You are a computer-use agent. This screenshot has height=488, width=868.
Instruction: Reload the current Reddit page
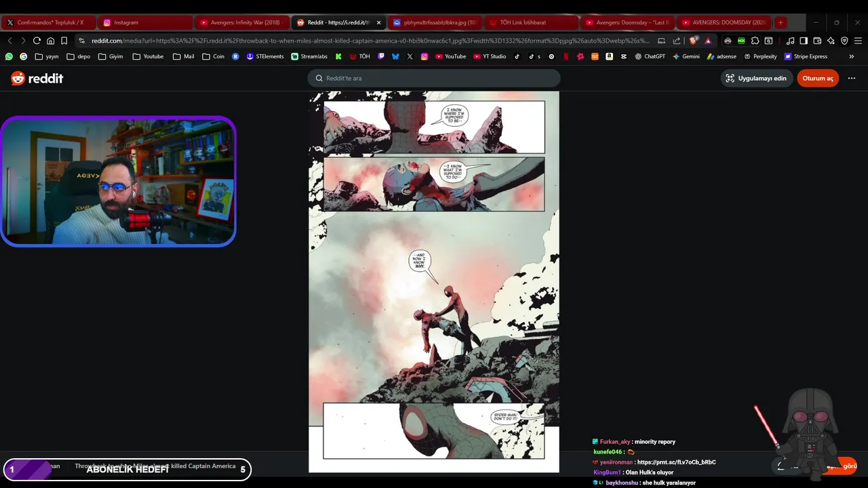point(37,41)
